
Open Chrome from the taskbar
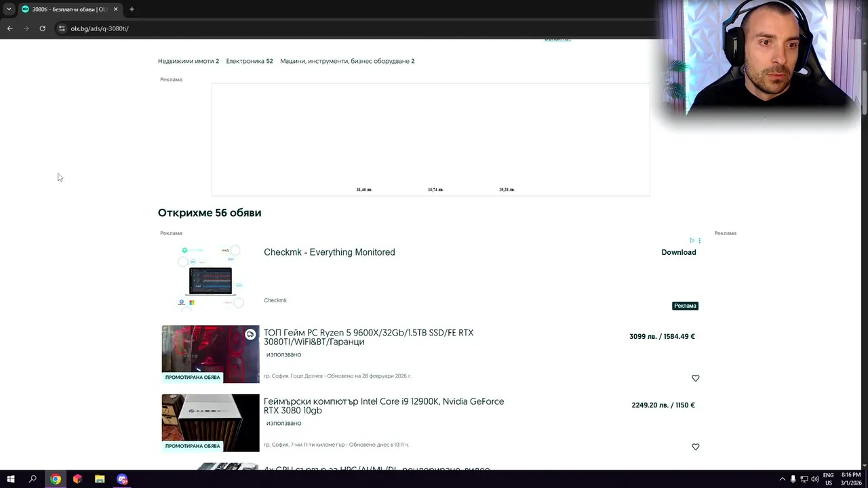click(56, 479)
